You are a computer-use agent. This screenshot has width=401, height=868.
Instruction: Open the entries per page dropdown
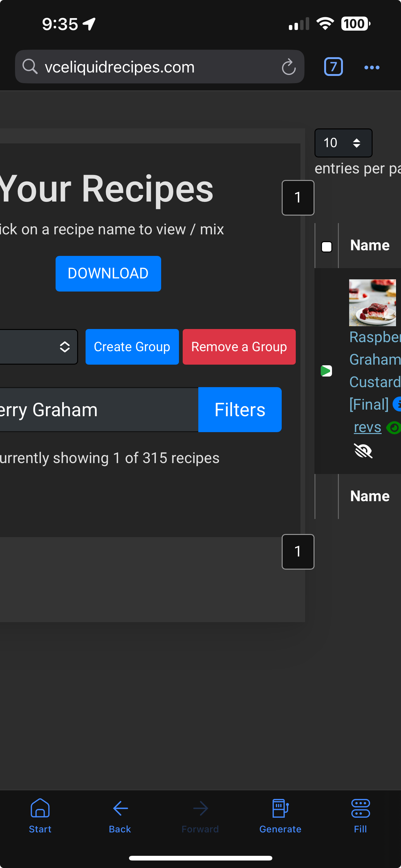tap(343, 143)
